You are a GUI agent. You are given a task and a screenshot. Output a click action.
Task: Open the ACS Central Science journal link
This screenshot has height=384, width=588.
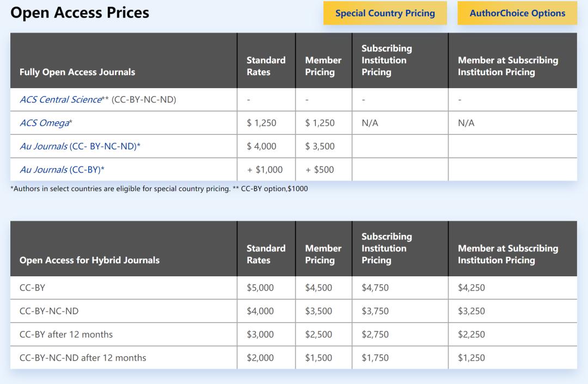click(60, 100)
